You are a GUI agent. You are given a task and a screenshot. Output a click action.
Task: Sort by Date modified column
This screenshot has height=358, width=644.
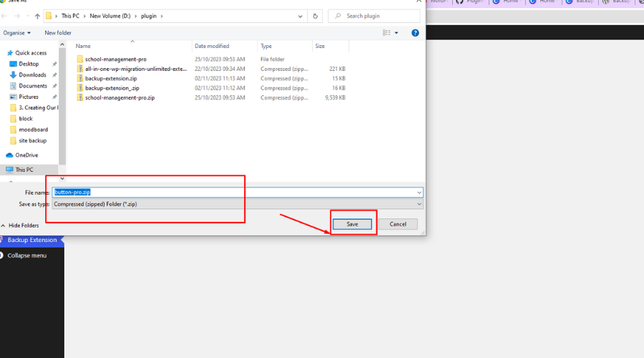coord(212,46)
